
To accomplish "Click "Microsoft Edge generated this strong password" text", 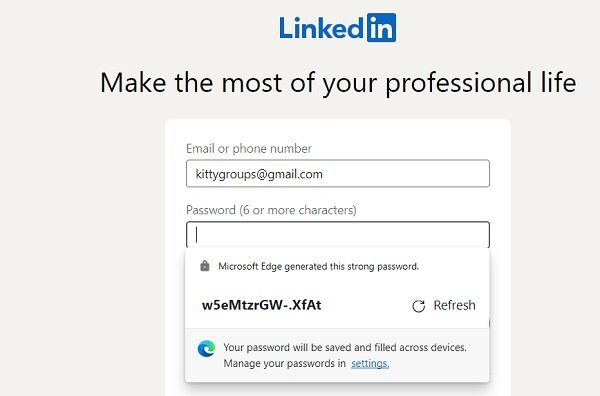I will (318, 266).
